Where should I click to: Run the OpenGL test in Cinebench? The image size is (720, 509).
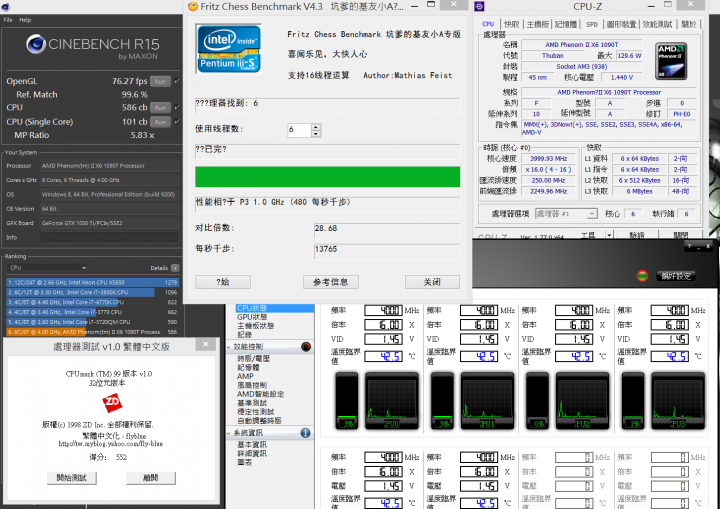tap(160, 81)
